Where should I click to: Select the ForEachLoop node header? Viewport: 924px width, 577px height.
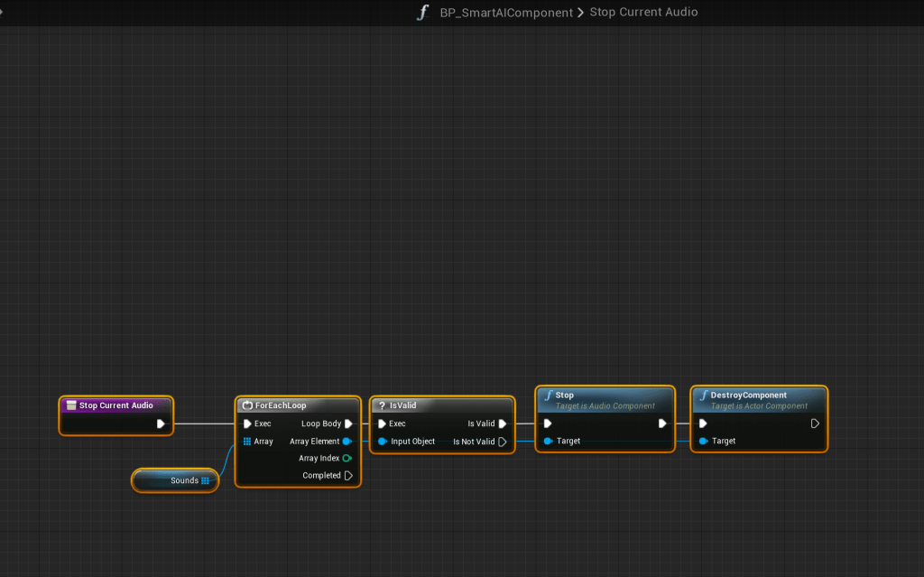(298, 405)
